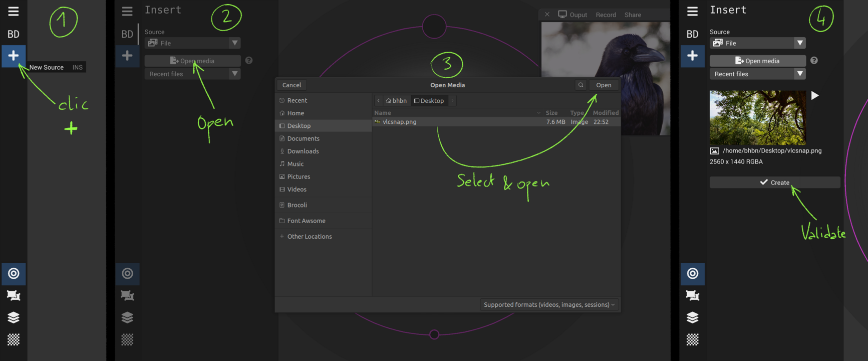Click the tree image preview thumbnail
This screenshot has width=868, height=361.
[757, 118]
